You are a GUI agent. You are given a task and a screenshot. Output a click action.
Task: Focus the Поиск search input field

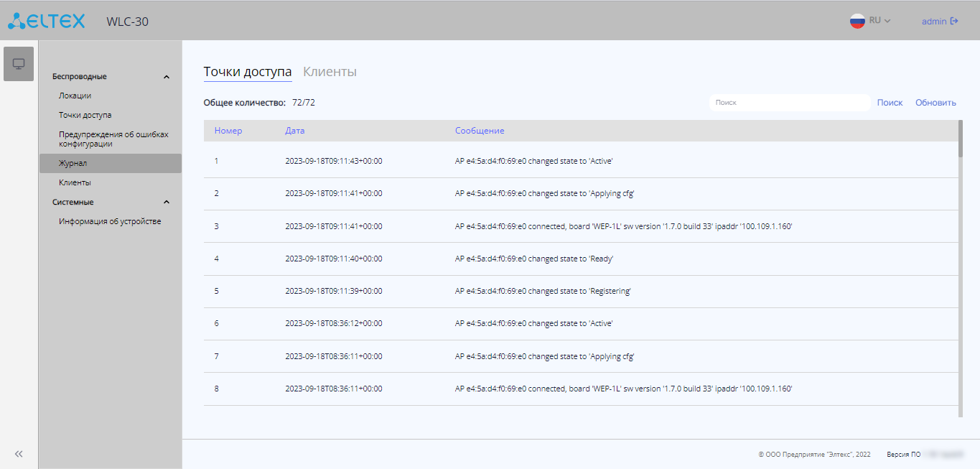click(789, 103)
